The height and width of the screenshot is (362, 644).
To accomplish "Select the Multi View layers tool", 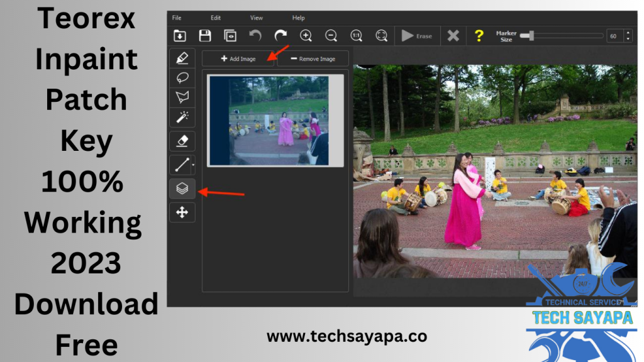I will click(x=182, y=189).
